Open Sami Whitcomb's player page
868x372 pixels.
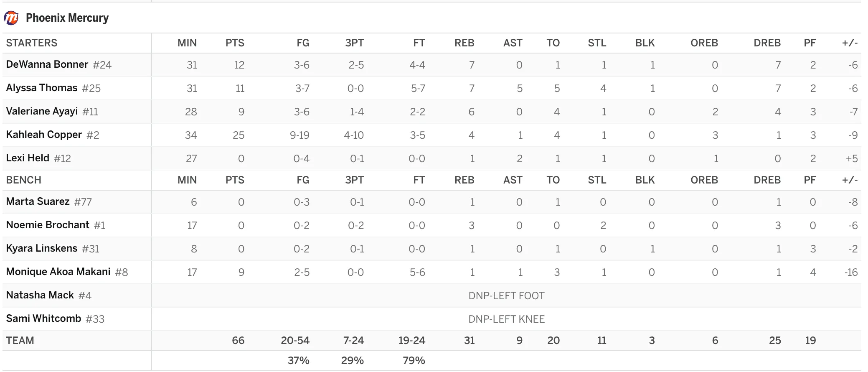click(43, 318)
